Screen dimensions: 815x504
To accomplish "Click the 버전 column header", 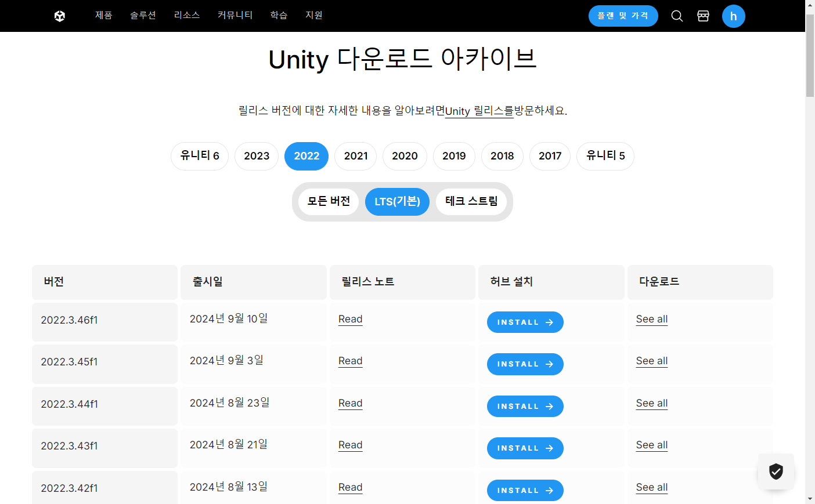I will (x=104, y=282).
